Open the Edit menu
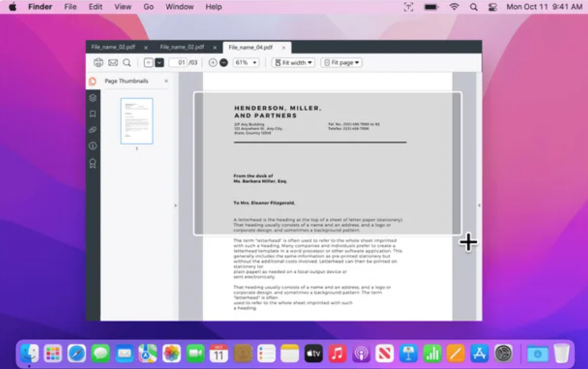Viewport: 588px width, 369px height. (x=96, y=6)
